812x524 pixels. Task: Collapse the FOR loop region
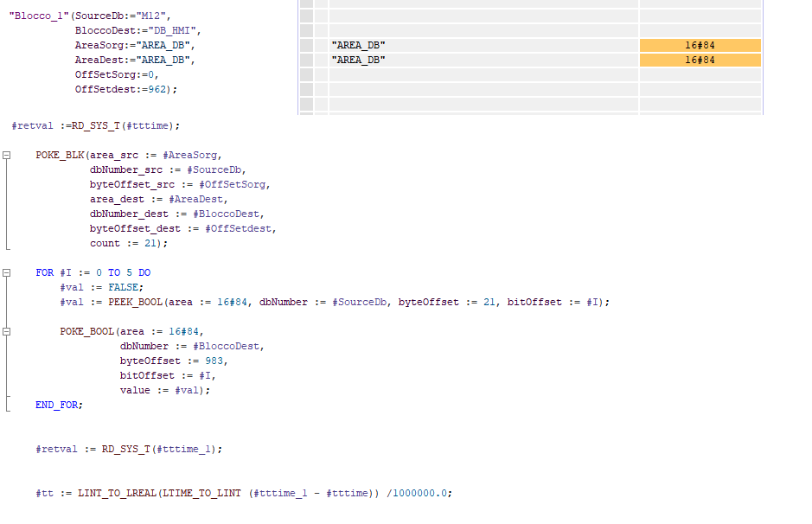pos(7,272)
